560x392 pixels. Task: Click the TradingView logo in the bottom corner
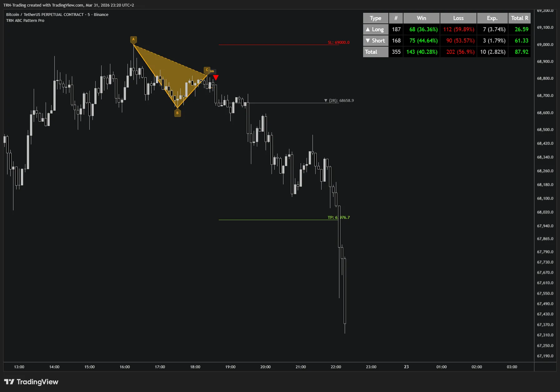tap(31, 382)
